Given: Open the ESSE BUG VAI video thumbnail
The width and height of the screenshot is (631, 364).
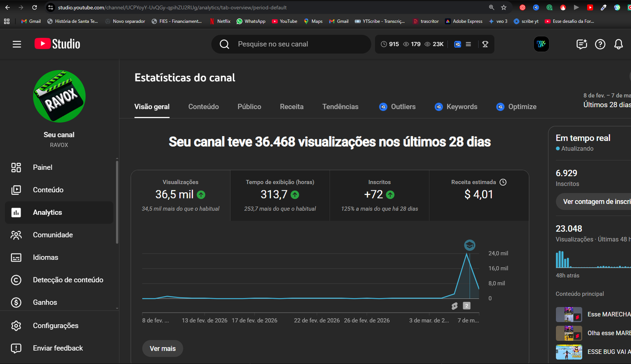Looking at the screenshot, I should [569, 352].
